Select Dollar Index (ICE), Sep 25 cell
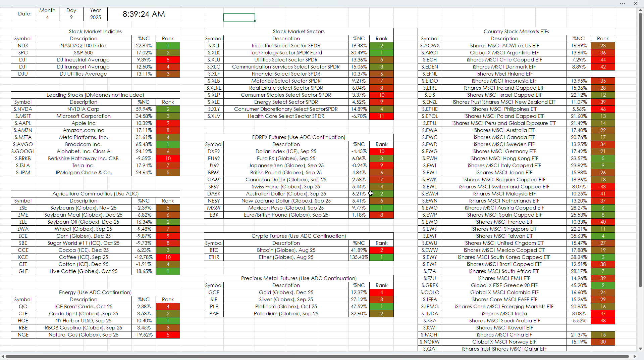Viewport: 644px width, 360px height. tap(286, 151)
